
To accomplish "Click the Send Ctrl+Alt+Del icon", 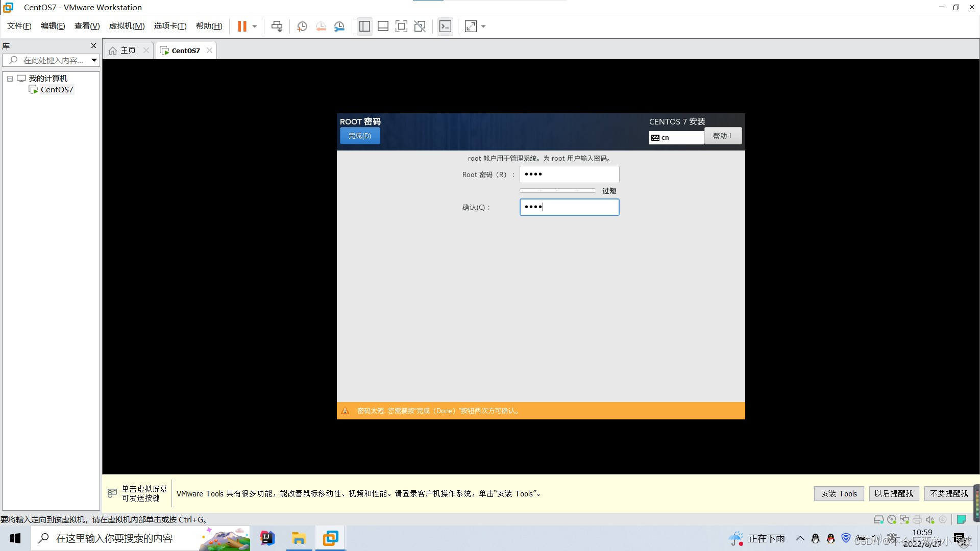I will pos(277,26).
